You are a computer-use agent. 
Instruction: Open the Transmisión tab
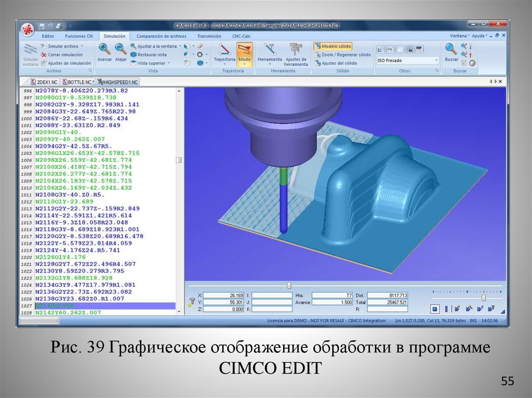tap(209, 36)
